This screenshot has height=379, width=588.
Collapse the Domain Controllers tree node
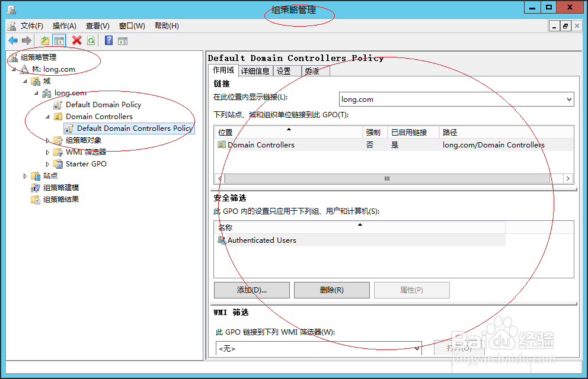pos(47,117)
